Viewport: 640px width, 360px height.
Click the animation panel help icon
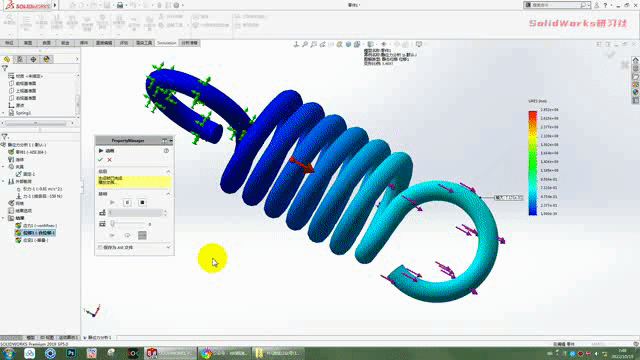coord(166,151)
